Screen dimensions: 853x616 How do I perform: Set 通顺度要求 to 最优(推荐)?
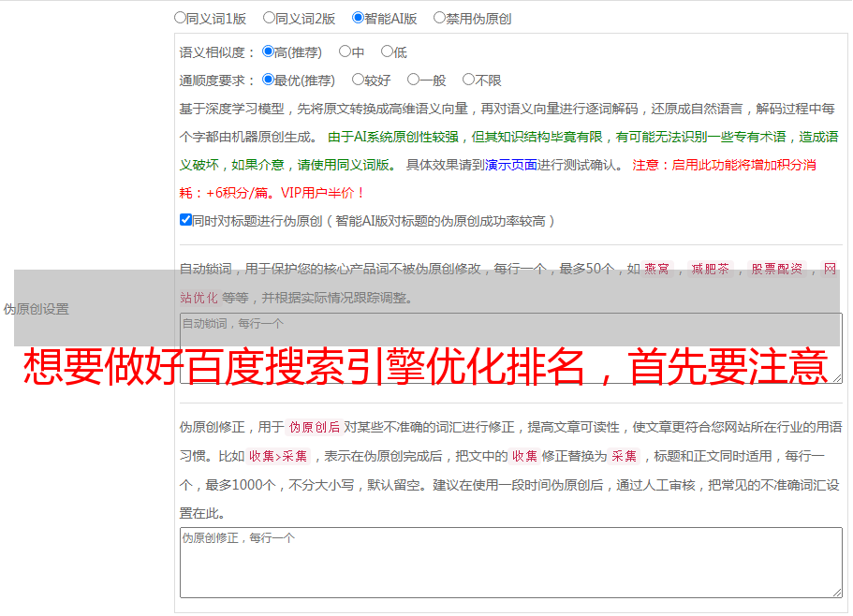268,80
